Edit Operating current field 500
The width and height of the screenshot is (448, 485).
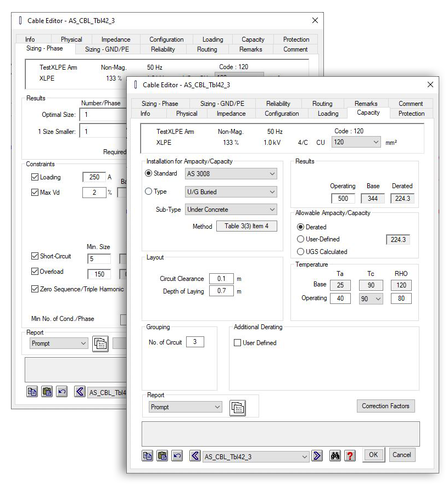click(x=343, y=198)
